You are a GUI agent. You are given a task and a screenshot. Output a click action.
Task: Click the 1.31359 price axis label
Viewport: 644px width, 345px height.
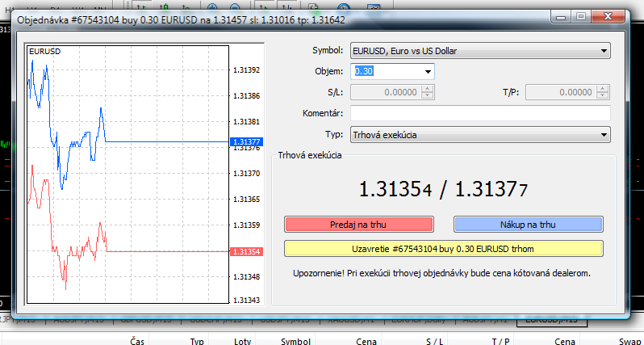[x=246, y=225]
